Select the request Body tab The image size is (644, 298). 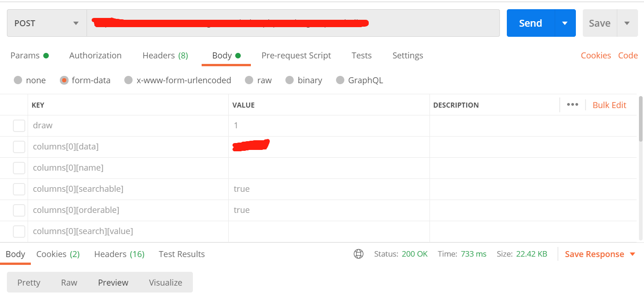pyautogui.click(x=226, y=55)
